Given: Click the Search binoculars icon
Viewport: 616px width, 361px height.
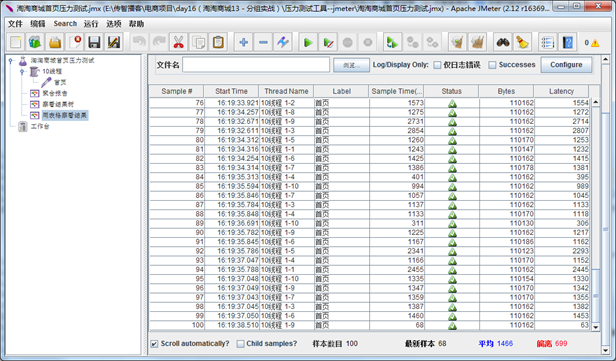Looking at the screenshot, I should click(503, 42).
